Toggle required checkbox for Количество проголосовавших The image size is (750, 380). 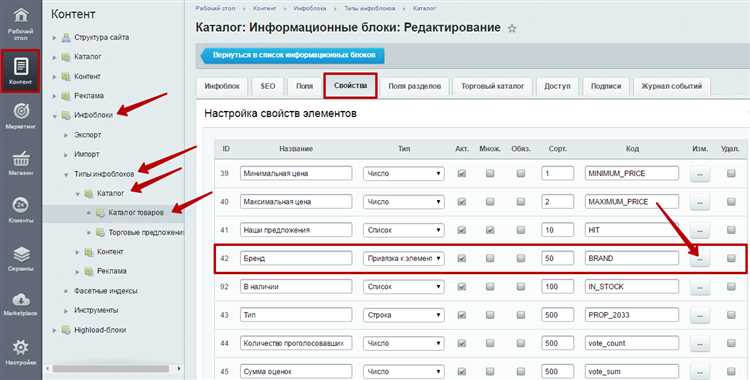[521, 343]
